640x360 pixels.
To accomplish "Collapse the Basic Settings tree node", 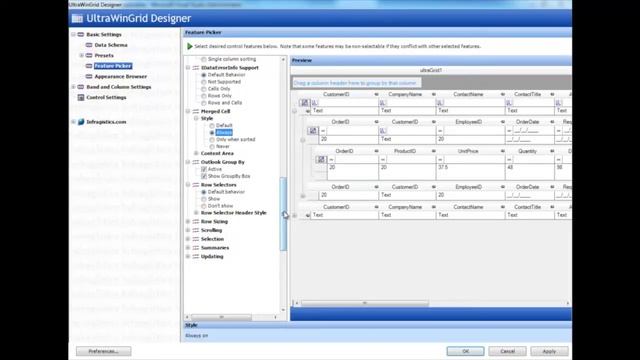I will pyautogui.click(x=73, y=35).
